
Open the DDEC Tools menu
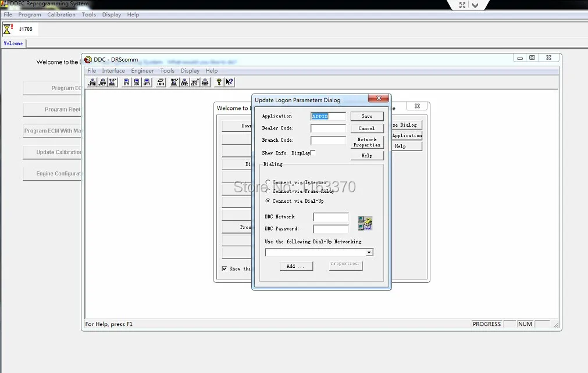pos(89,15)
